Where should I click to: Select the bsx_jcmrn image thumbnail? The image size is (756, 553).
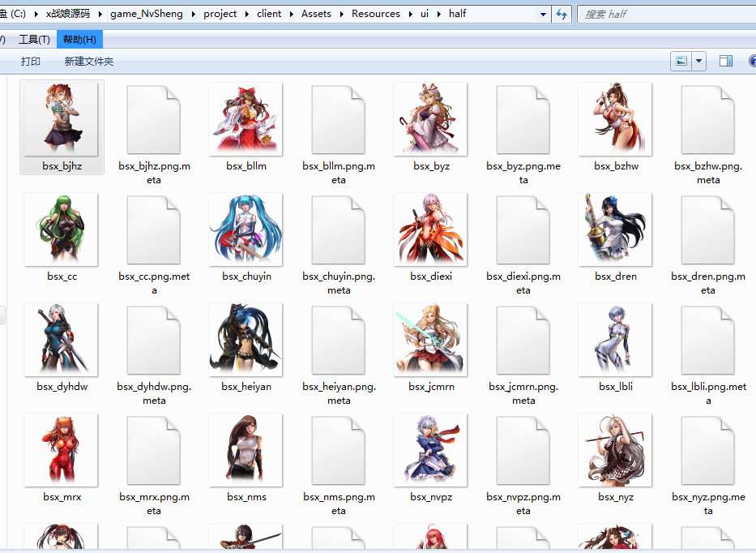click(430, 340)
